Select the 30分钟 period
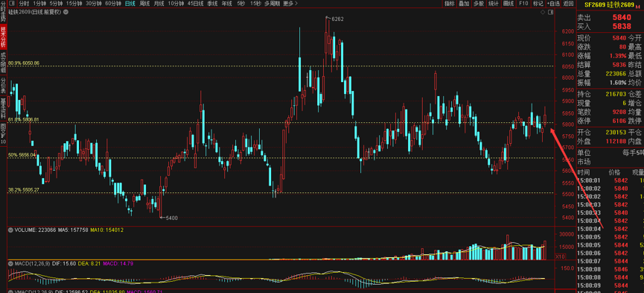The height and width of the screenshot is (293, 644). coord(94,3)
